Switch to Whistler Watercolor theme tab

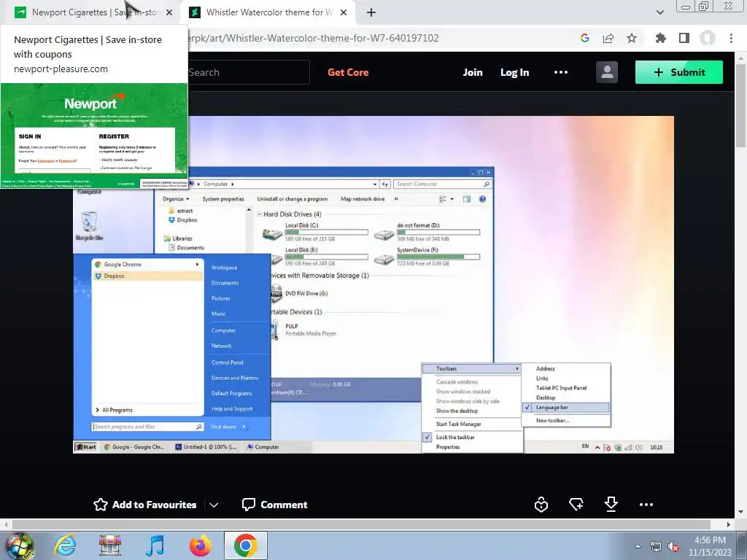[267, 12]
